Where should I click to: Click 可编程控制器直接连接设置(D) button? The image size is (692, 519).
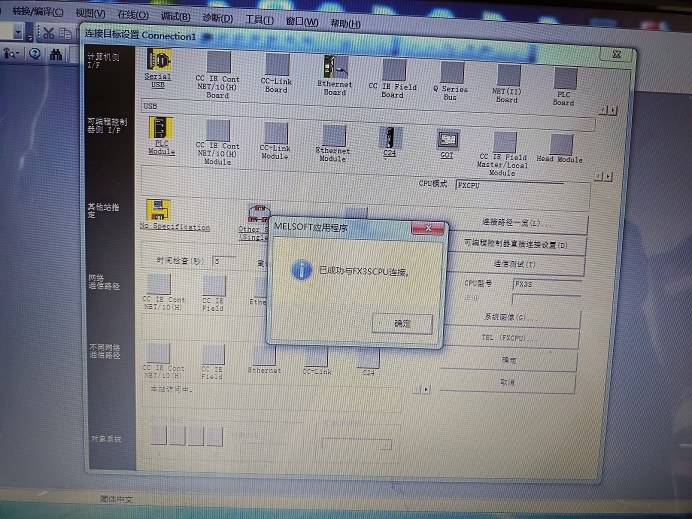515,244
